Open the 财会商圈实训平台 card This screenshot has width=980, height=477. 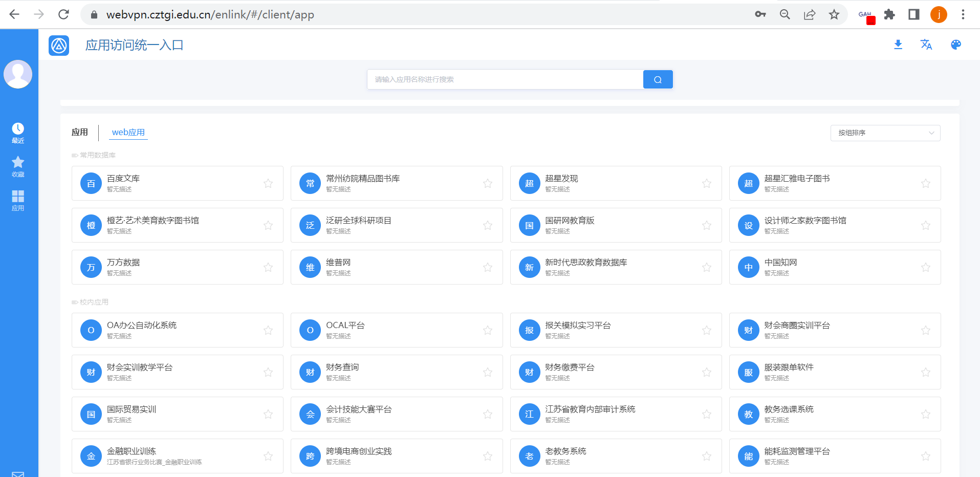click(x=835, y=330)
